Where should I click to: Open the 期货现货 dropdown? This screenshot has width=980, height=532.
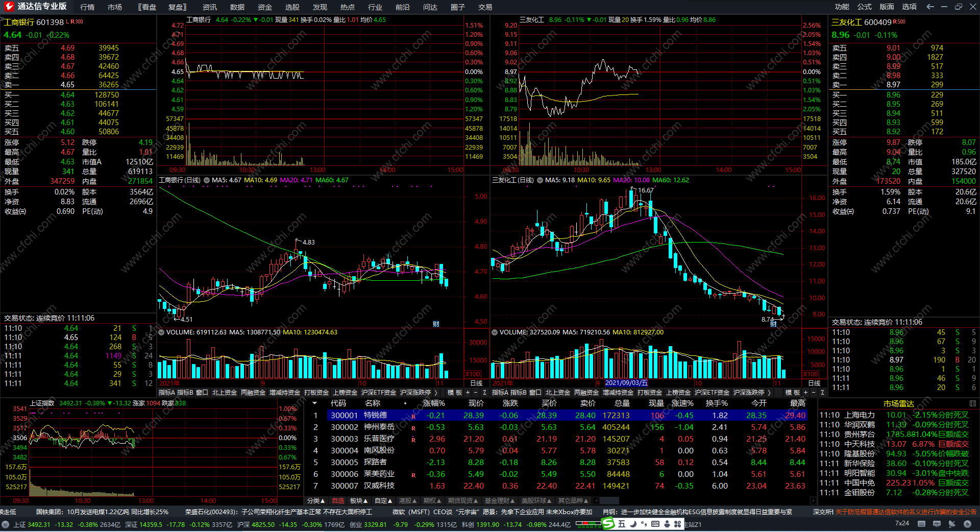tap(463, 501)
